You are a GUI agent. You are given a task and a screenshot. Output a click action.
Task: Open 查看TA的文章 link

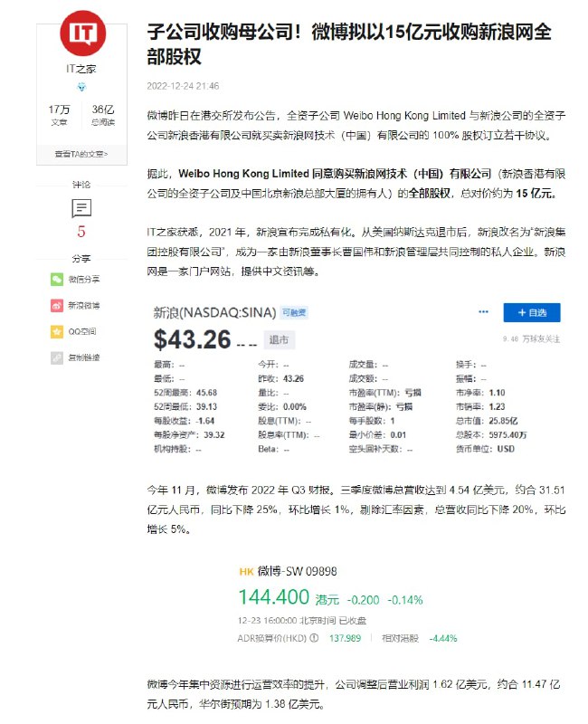[x=81, y=154]
